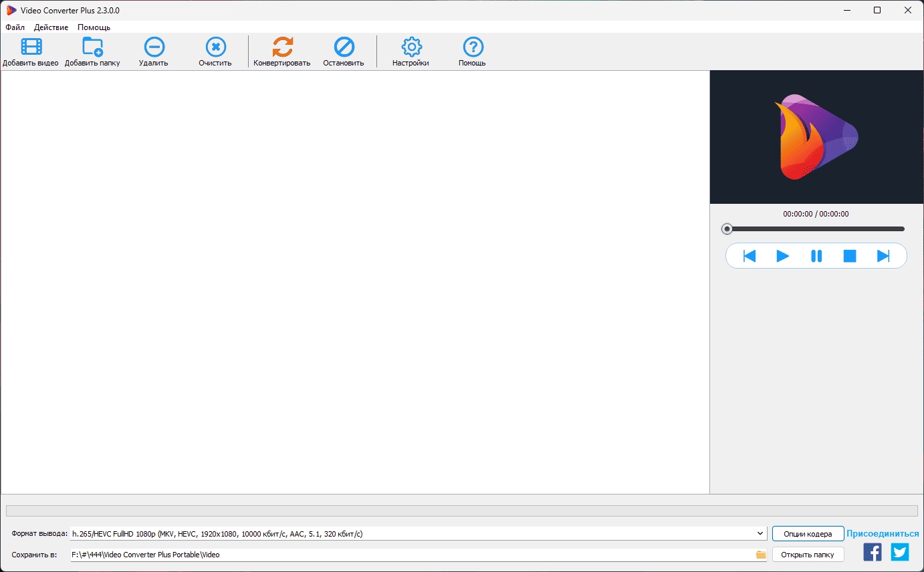924x572 pixels.
Task: Open the Twitter page icon
Action: (900, 552)
